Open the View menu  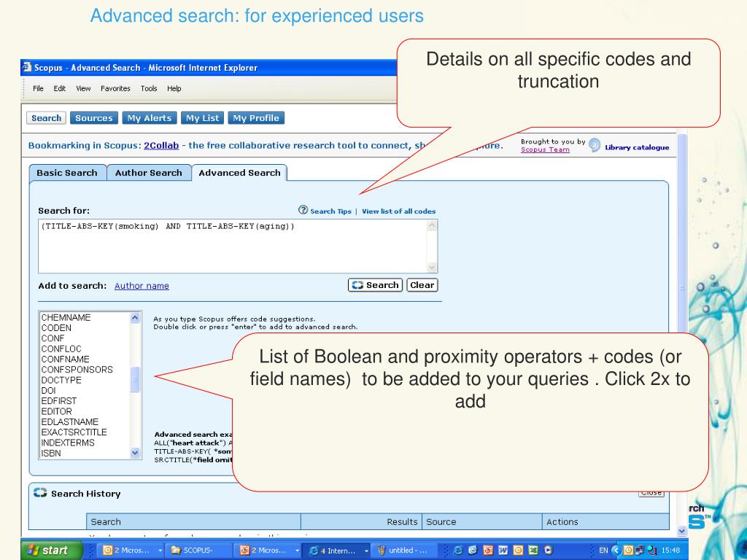(x=83, y=88)
